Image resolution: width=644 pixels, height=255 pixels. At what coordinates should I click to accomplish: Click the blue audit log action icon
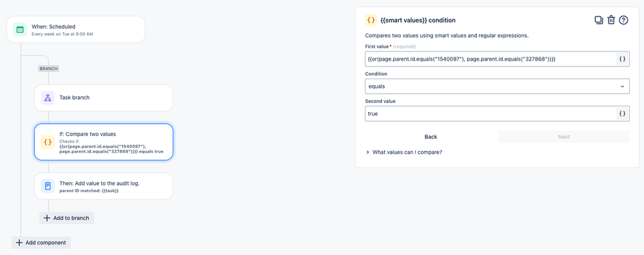48,186
